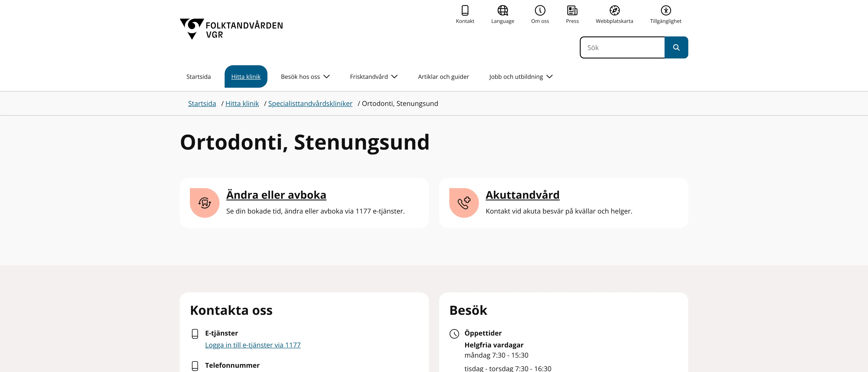Click the 'måndag 7:30 - 15:30' opening hours text
The image size is (868, 372).
(x=496, y=355)
